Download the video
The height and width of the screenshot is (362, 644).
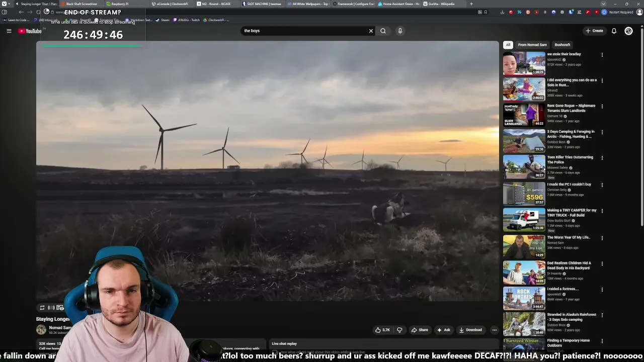[470, 330]
